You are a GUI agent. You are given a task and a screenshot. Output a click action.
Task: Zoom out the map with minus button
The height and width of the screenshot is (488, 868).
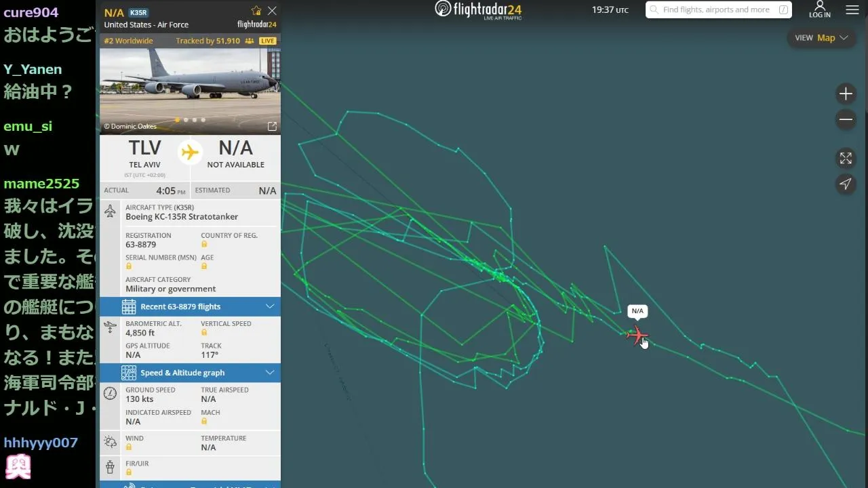coord(846,120)
